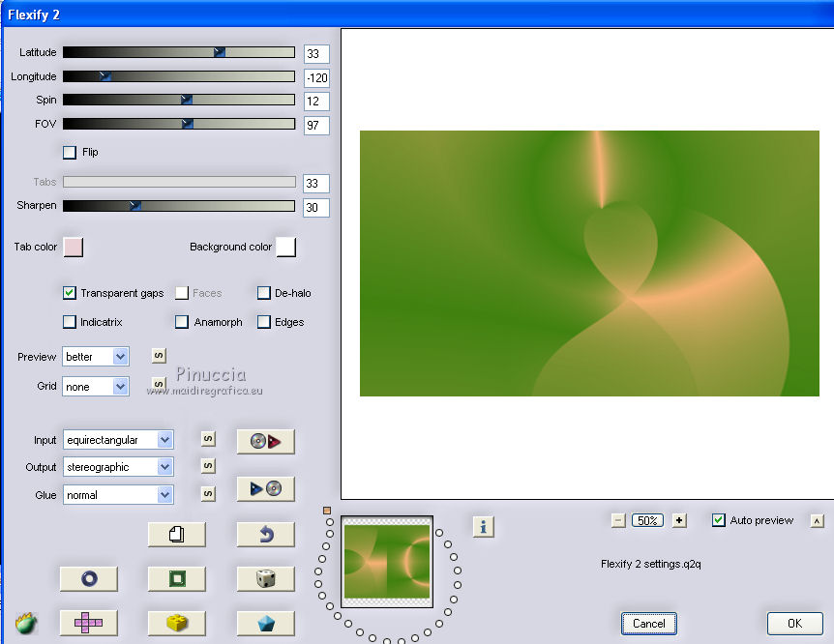The height and width of the screenshot is (644, 834).
Task: Click the save settings arrow-and-disc button
Action: point(265,488)
